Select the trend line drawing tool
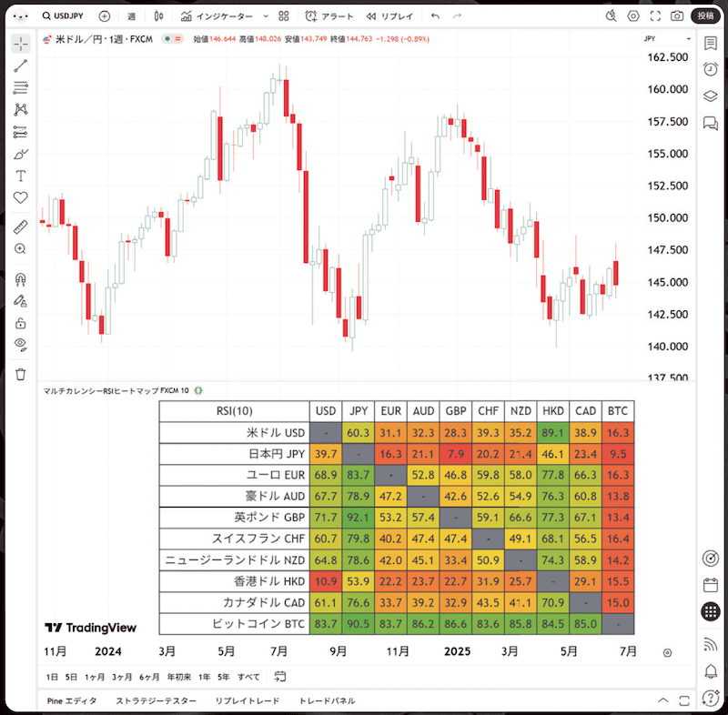 tap(21, 65)
